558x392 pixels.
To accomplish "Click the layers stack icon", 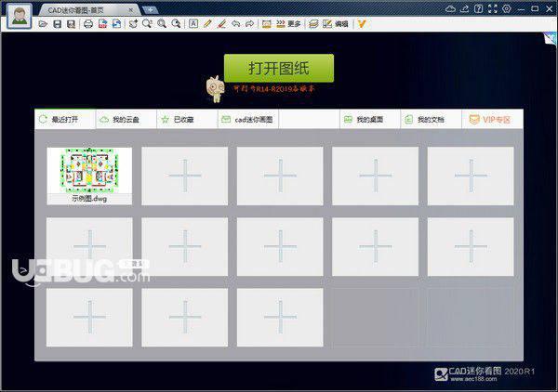I will click(313, 24).
